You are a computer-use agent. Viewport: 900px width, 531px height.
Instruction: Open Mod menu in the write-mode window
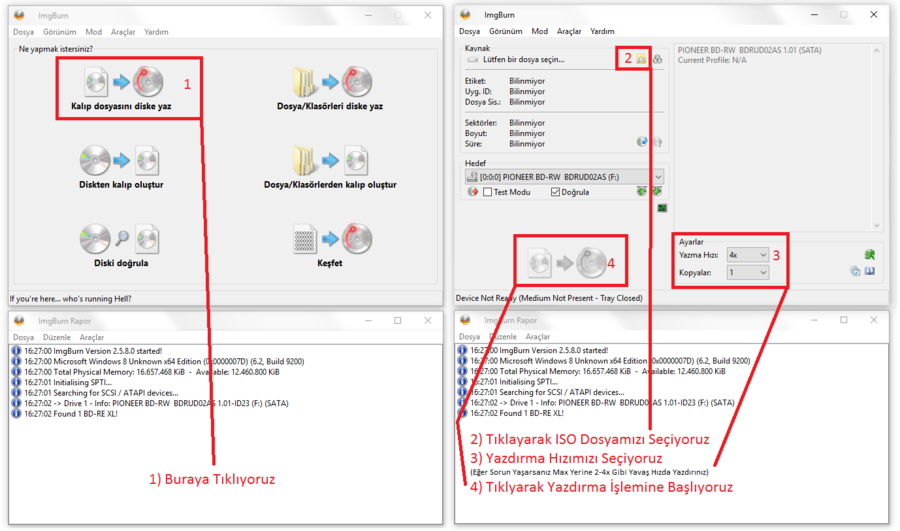click(x=540, y=32)
